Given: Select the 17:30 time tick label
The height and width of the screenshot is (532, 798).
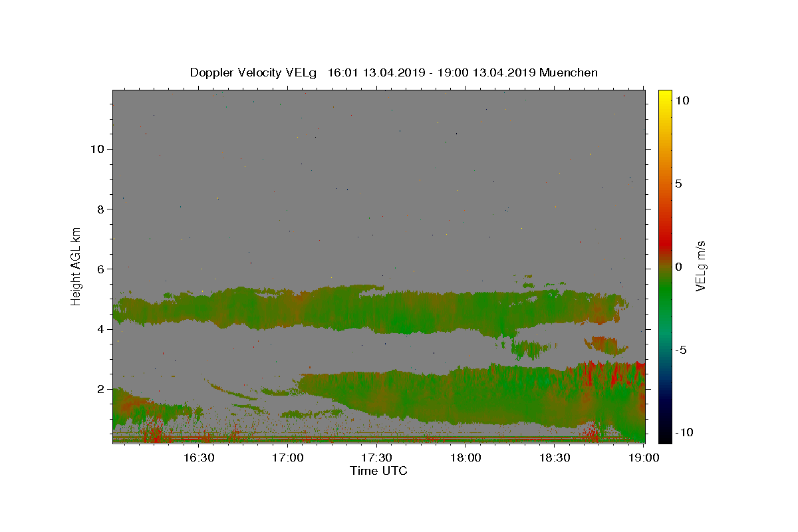Looking at the screenshot, I should 376,458.
